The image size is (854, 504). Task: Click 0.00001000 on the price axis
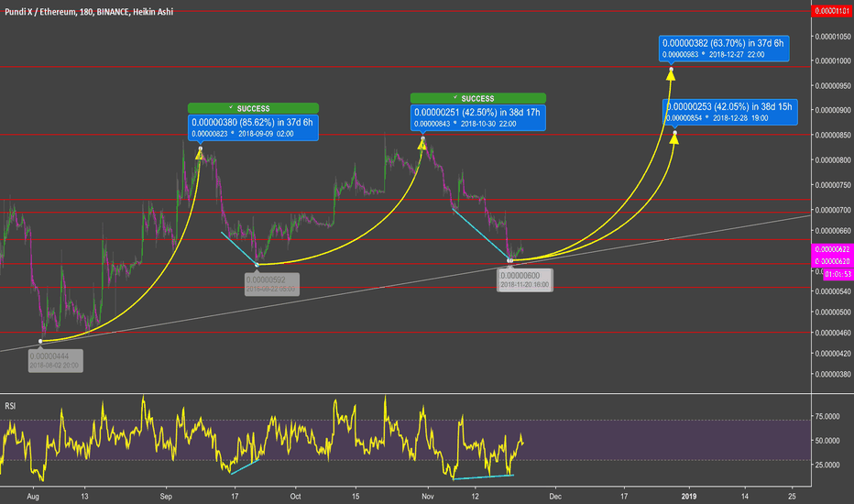pyautogui.click(x=833, y=60)
